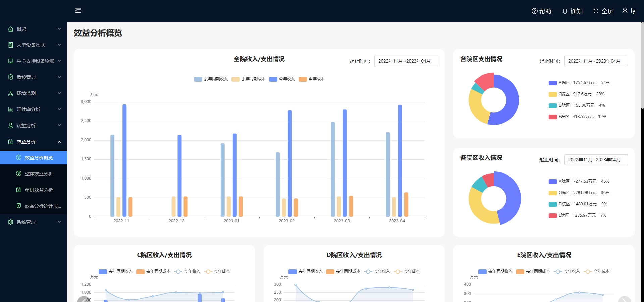Click the 通知 bell icon
This screenshot has width=644, height=302.
click(x=565, y=11)
